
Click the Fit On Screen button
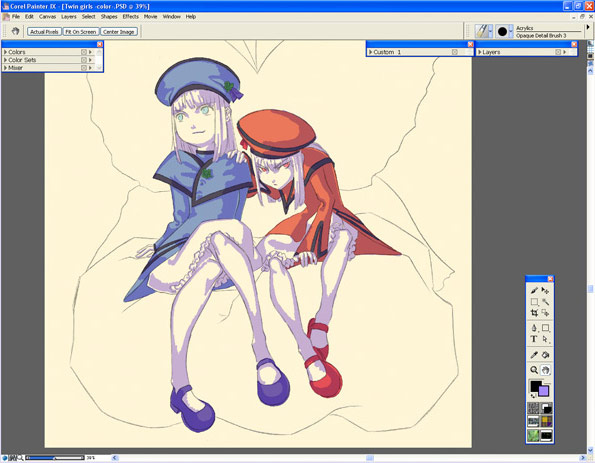80,32
